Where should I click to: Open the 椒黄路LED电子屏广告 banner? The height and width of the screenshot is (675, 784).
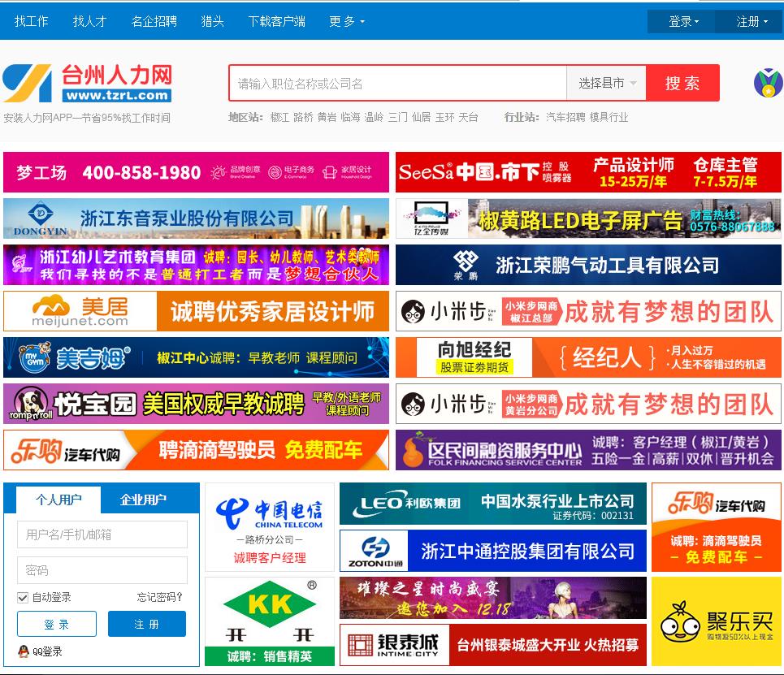click(x=588, y=219)
